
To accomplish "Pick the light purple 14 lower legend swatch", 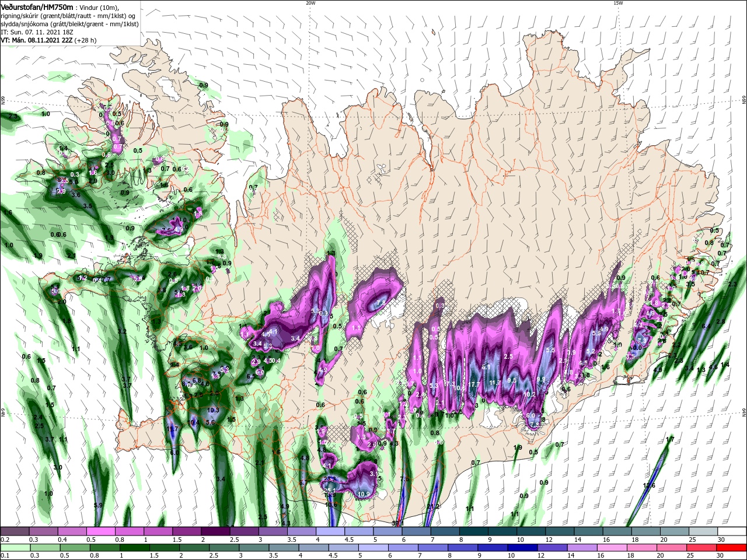I will pos(581,547).
